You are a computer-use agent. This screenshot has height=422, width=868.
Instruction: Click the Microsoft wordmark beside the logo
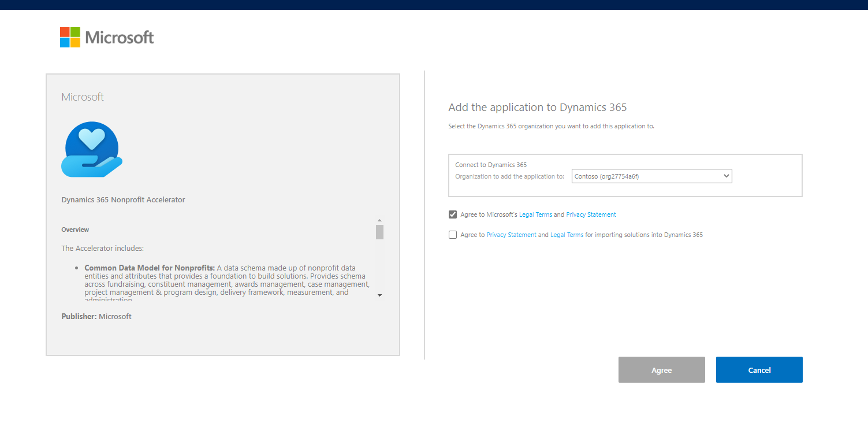click(x=120, y=38)
